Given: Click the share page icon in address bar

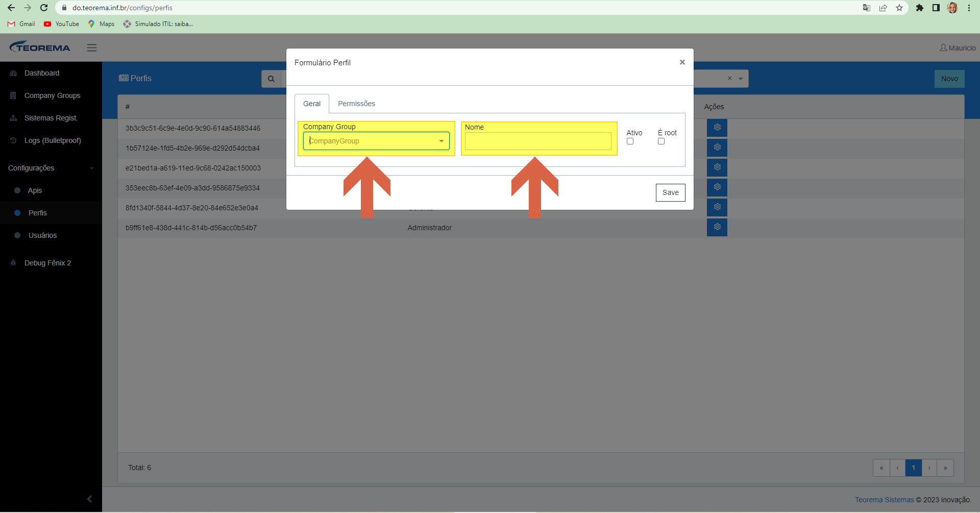Looking at the screenshot, I should tap(883, 8).
